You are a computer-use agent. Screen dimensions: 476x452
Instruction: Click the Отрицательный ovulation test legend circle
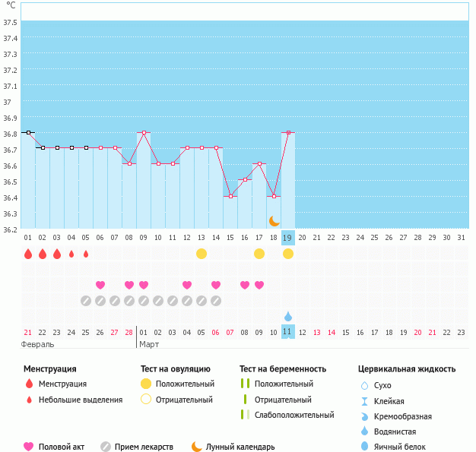tap(145, 399)
